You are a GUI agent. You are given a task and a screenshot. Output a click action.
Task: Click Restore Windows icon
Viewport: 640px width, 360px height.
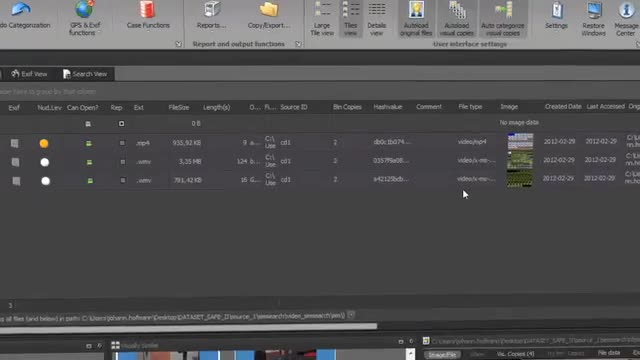coord(593,19)
